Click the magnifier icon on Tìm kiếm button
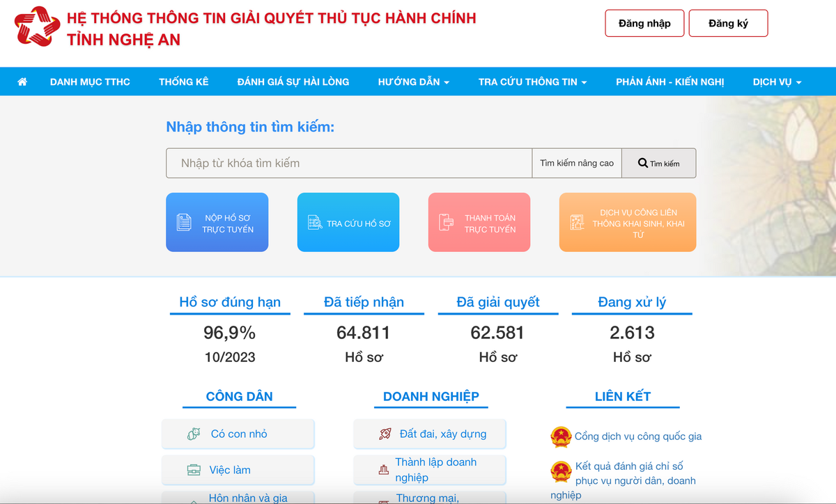Viewport: 836px width, 504px height. pyautogui.click(x=642, y=162)
